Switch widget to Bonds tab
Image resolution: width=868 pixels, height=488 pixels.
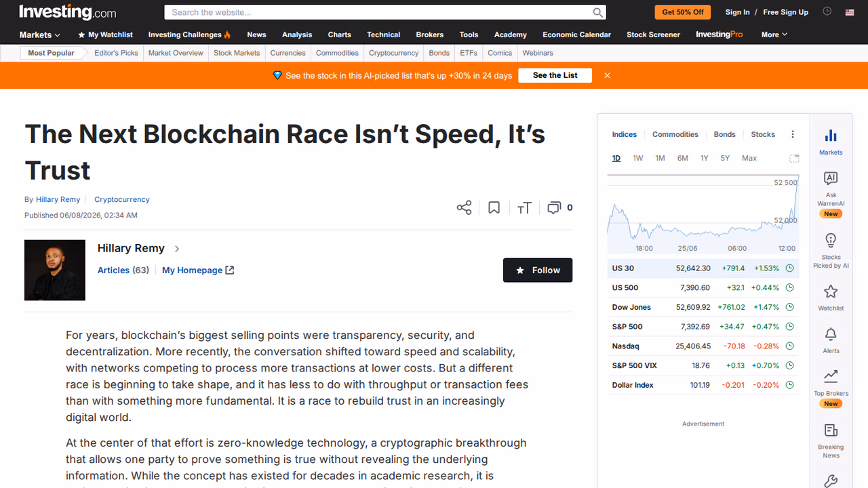[724, 134]
